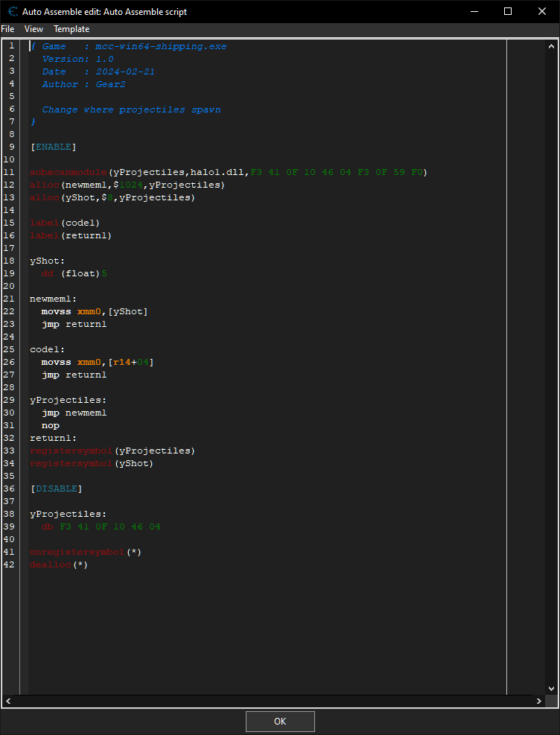Viewport: 560px width, 735px height.
Task: Click the right arrow of horizontal scrollbar
Action: click(540, 701)
